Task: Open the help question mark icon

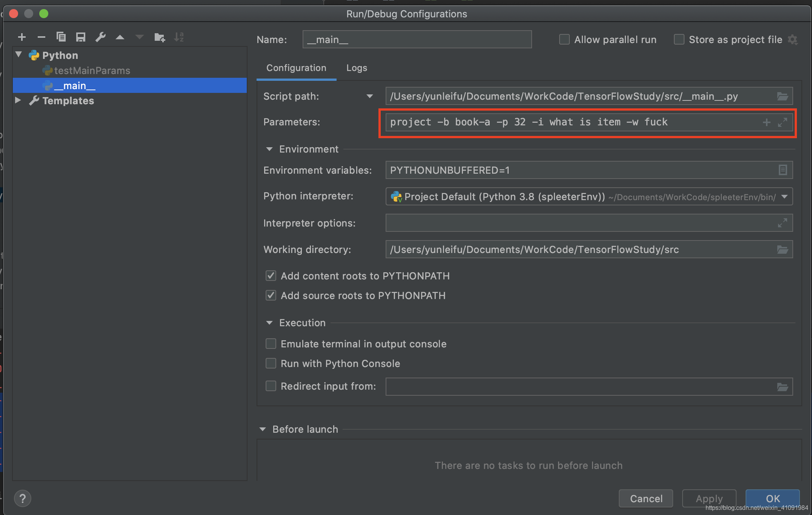Action: tap(23, 498)
